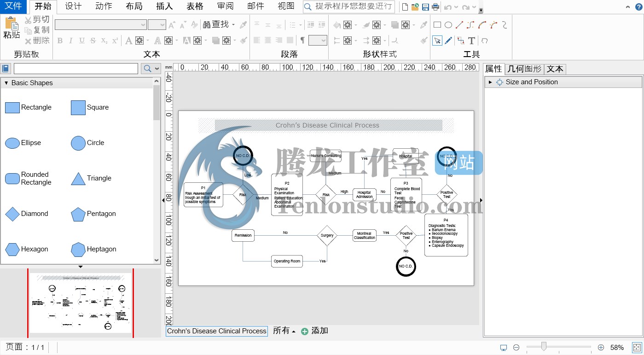Toggle Underline text formatting
The width and height of the screenshot is (644, 355).
(82, 41)
